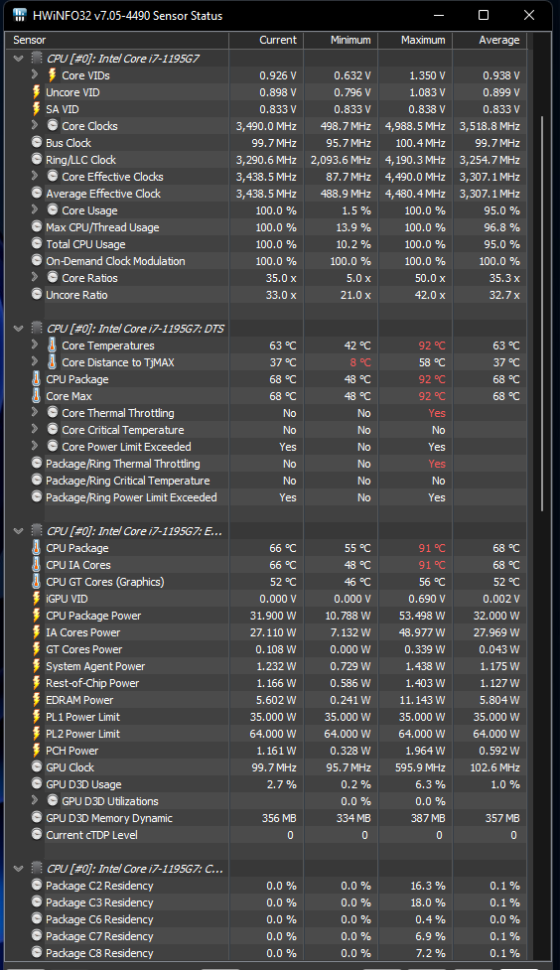Collapse the CPU [#0]: Intel Core i7-1195G7 group

(x=19, y=59)
